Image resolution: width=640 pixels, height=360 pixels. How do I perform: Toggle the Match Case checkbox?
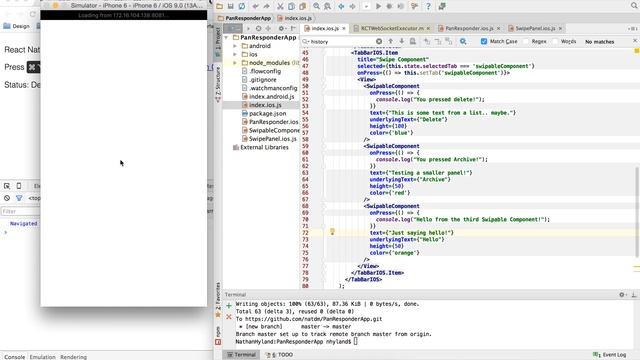point(484,41)
